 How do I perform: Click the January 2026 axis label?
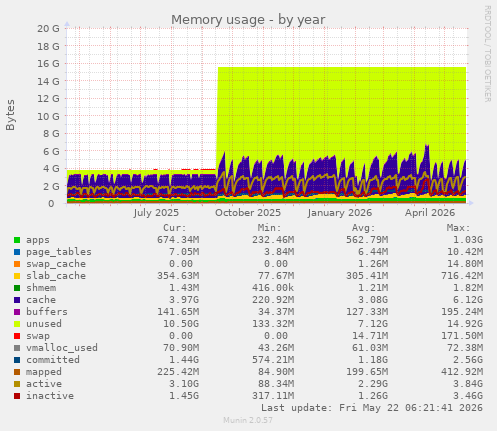point(339,213)
